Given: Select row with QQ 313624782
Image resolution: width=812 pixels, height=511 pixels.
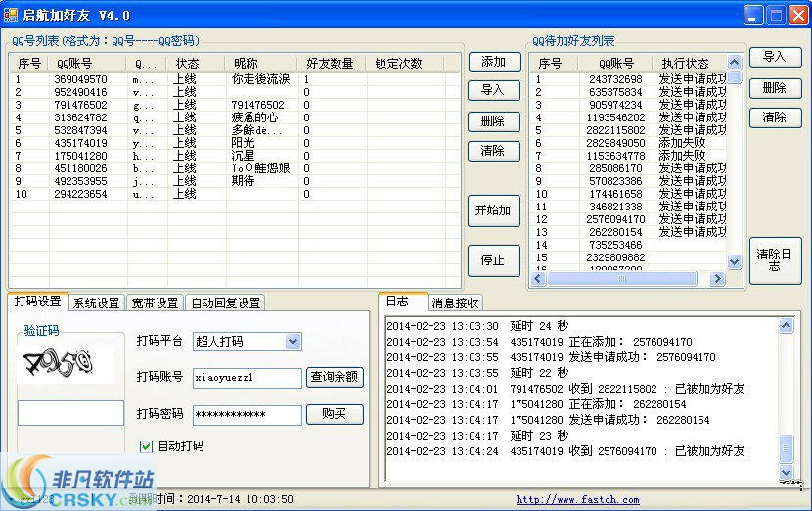Looking at the screenshot, I should 234,117.
